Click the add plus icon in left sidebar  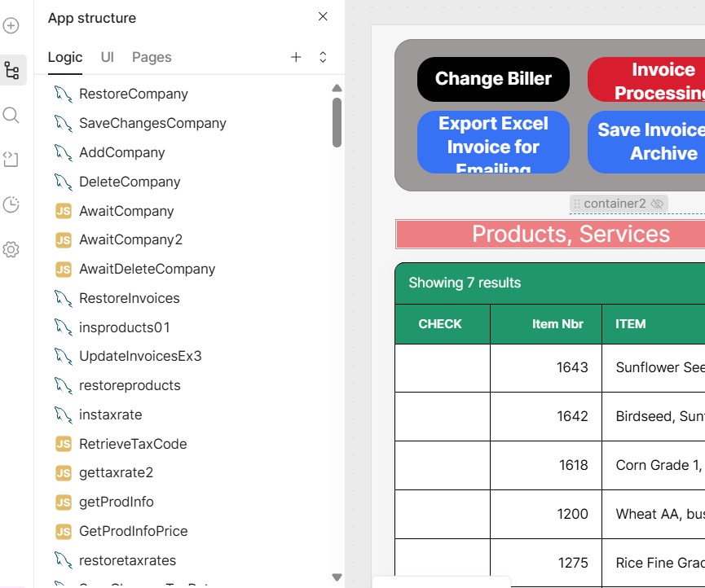pos(11,26)
